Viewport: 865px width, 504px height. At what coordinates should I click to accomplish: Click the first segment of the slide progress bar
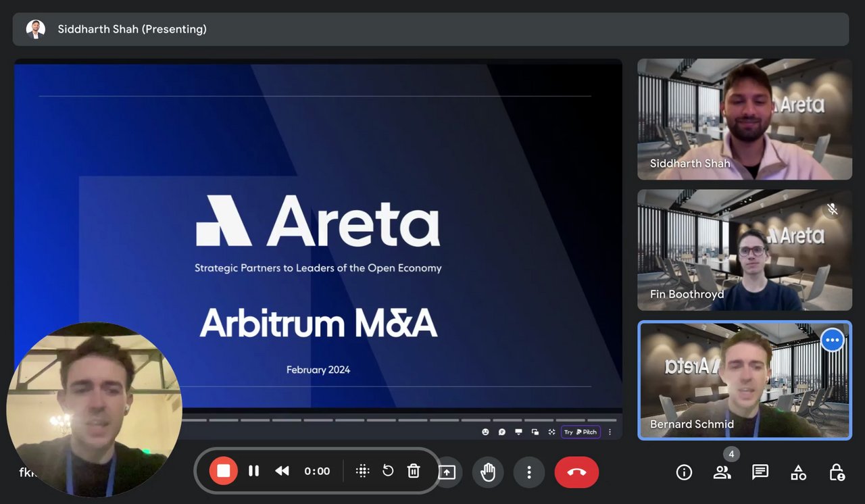(x=194, y=420)
